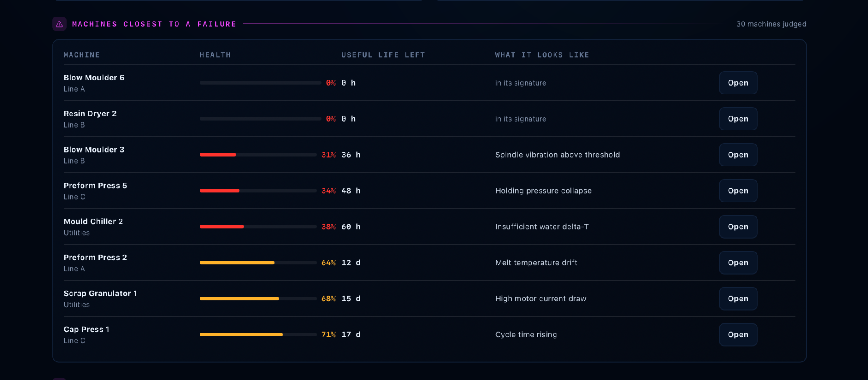Screen dimensions: 868x380
Task: Click the "17 d" useful life value
Action: coord(351,335)
